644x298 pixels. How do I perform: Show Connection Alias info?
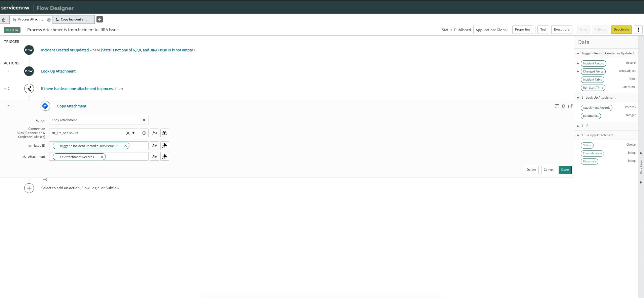tap(144, 133)
